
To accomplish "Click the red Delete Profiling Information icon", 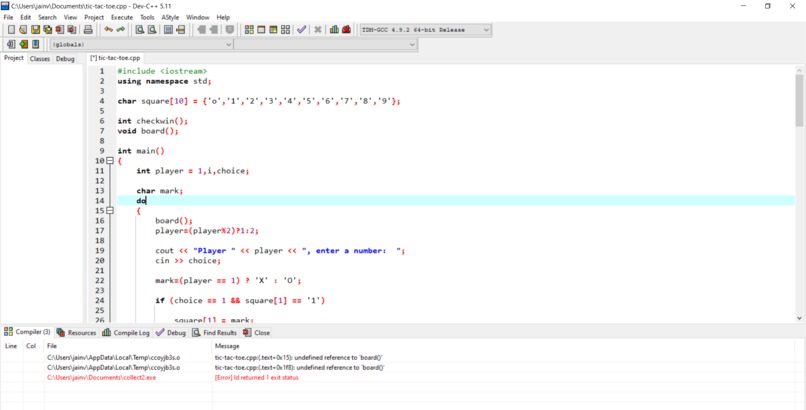I will pyautogui.click(x=346, y=30).
